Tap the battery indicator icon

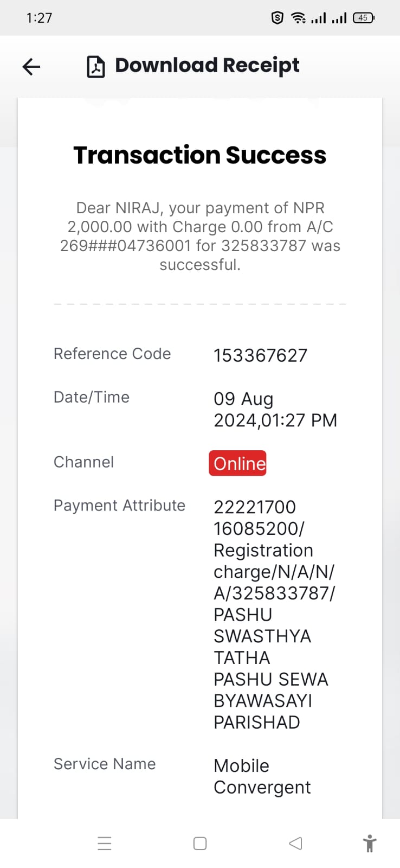coord(363,18)
